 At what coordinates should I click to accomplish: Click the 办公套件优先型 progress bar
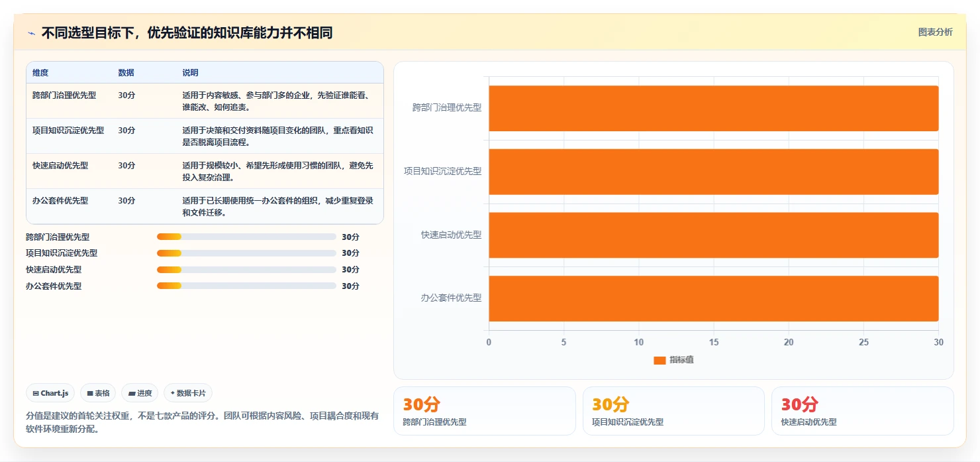[x=246, y=286]
